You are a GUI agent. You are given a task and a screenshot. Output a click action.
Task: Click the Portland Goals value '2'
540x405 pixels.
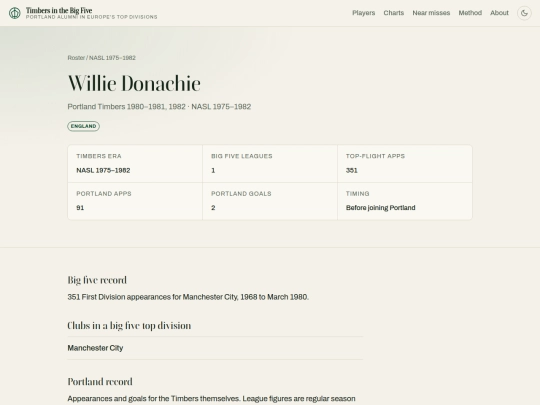click(213, 208)
